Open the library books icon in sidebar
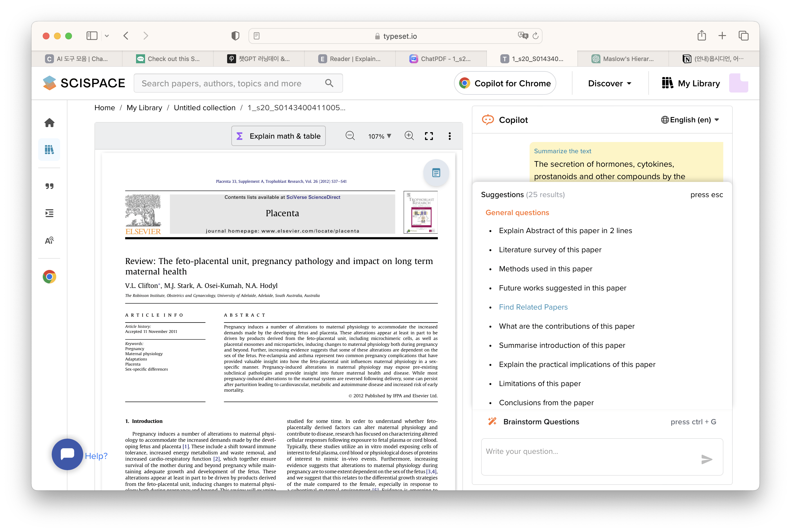Screen dimensions: 791x532 coord(49,150)
